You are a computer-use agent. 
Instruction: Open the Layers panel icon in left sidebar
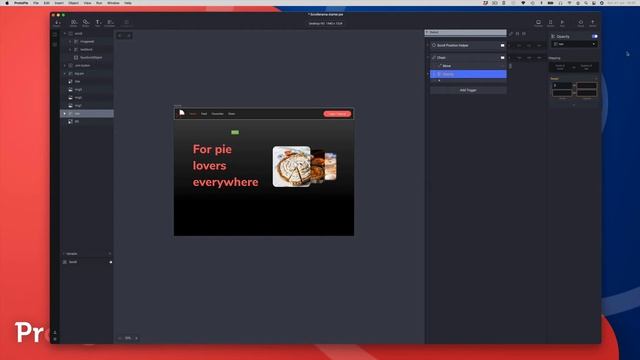pos(55,35)
